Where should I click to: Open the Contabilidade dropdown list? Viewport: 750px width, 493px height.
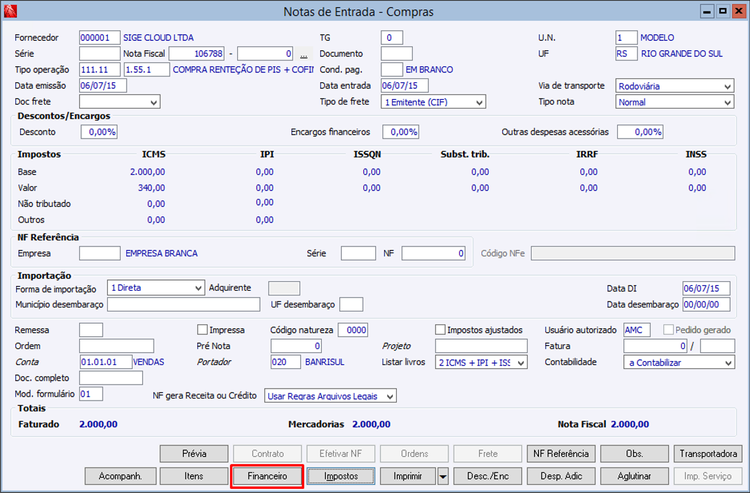click(727, 362)
